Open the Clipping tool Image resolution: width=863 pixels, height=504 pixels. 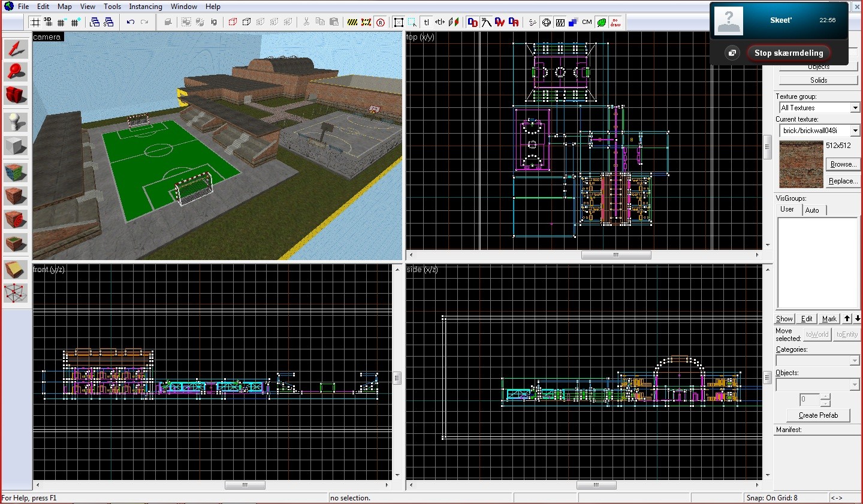tap(16, 270)
